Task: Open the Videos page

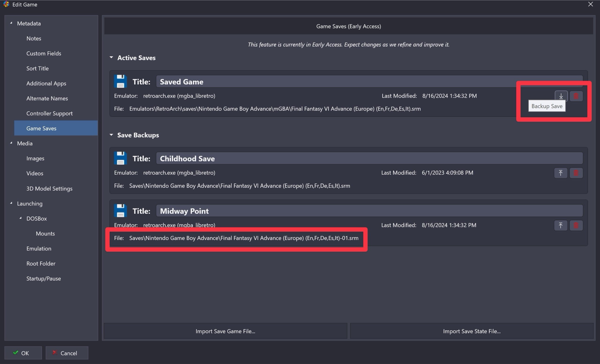Action: click(x=35, y=173)
